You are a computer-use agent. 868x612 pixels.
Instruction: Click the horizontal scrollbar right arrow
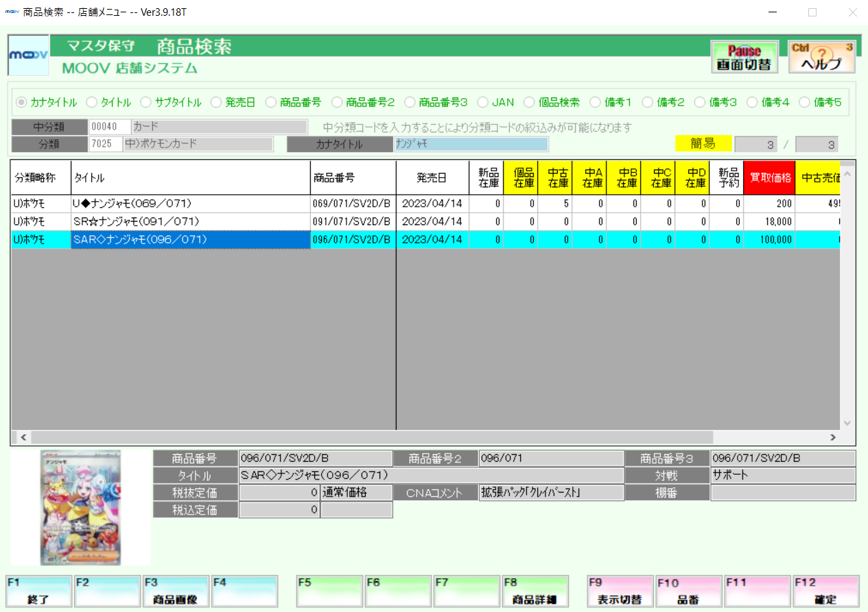tap(833, 437)
